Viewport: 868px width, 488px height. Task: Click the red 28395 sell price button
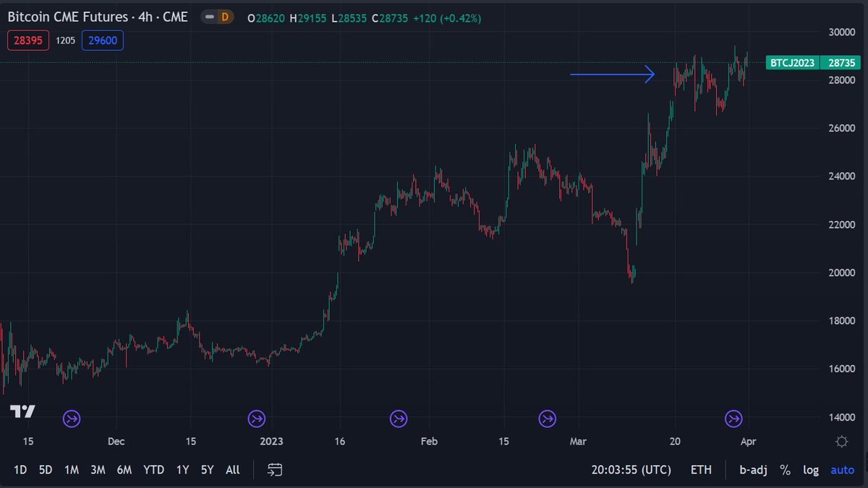(x=28, y=41)
